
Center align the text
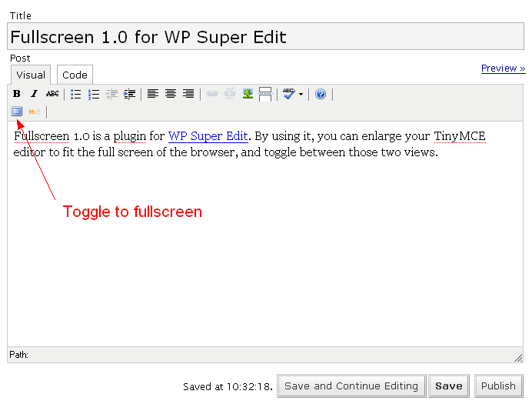171,94
